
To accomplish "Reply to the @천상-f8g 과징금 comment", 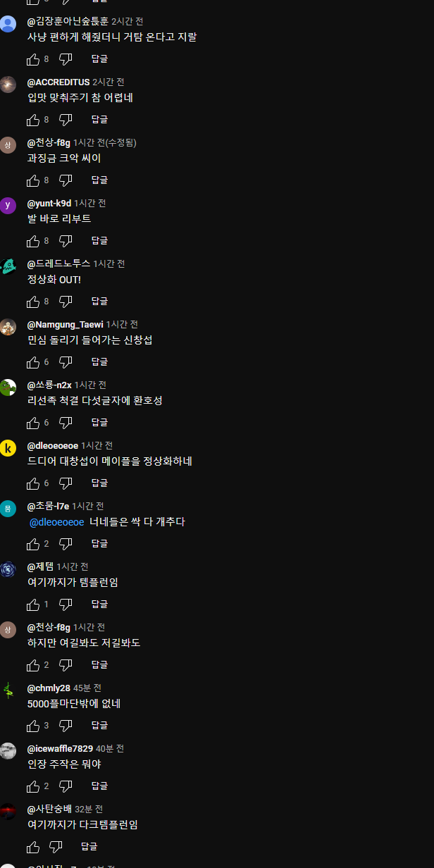I will 99,180.
